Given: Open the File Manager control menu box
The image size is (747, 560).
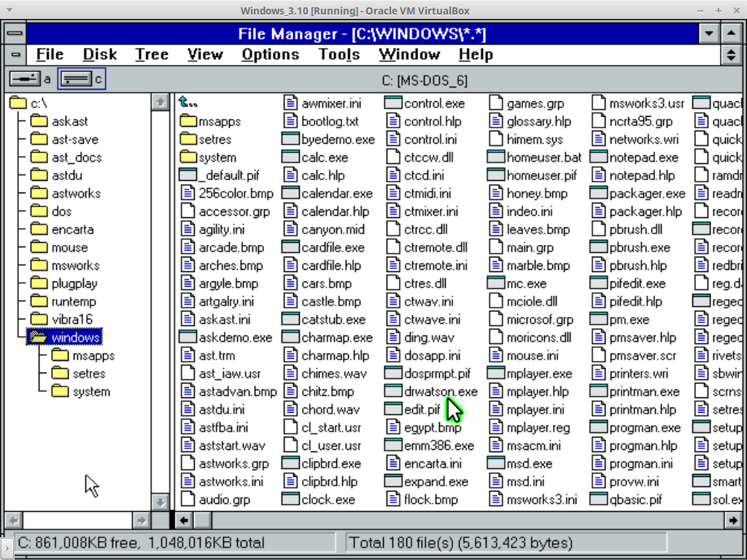Looking at the screenshot, I should [15, 34].
